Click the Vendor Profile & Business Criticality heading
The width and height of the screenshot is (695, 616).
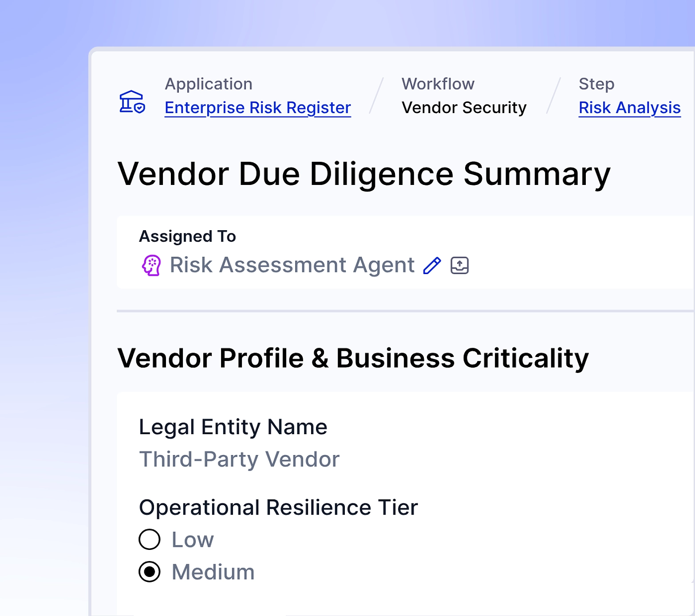[x=353, y=358]
